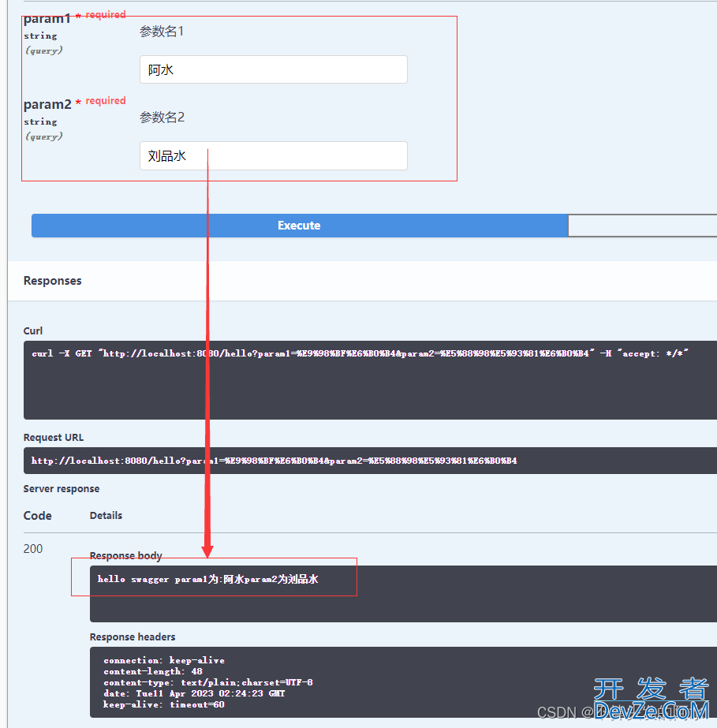Click the Responses section heading
Image resolution: width=717 pixels, height=728 pixels.
tap(53, 281)
